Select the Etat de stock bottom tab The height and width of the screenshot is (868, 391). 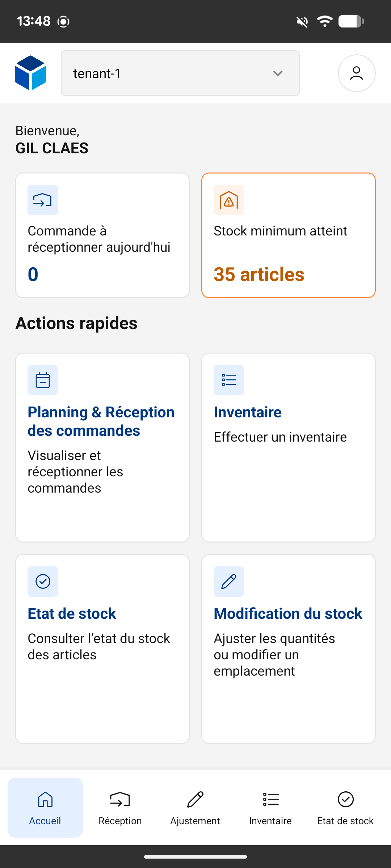point(345,807)
